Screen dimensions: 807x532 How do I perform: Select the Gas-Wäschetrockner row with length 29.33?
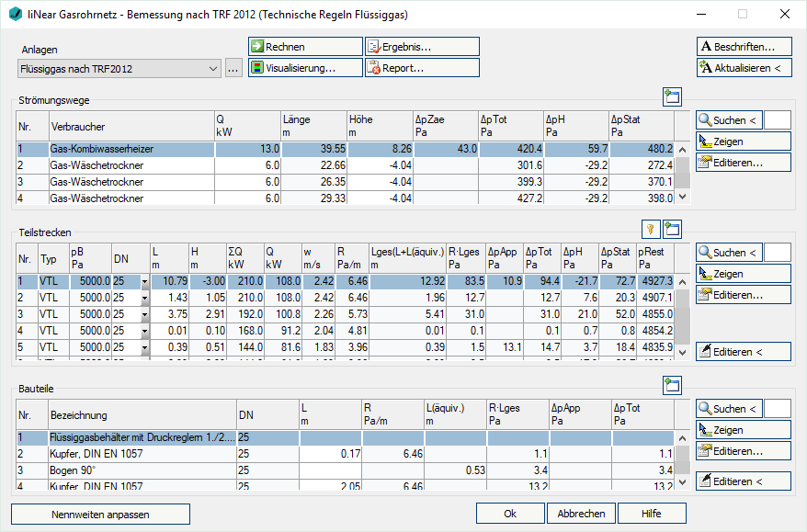(346, 198)
